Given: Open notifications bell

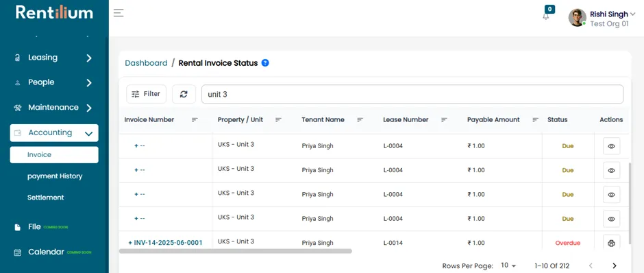Looking at the screenshot, I should (x=546, y=16).
